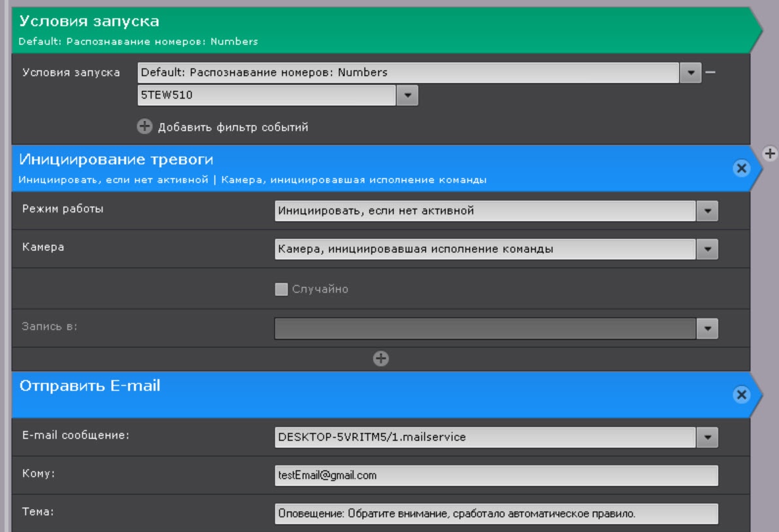Remove launch condition with the minus icon

[x=711, y=73]
